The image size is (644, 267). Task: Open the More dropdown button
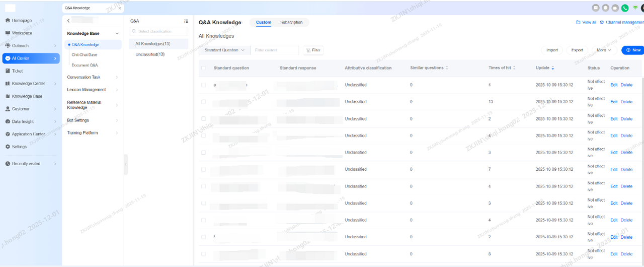604,50
